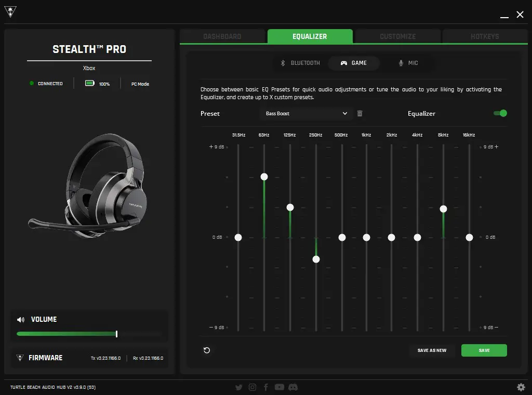Click the Save As New button

pos(432,350)
